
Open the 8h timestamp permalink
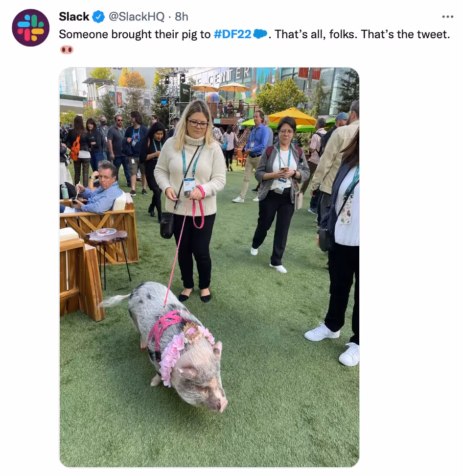pyautogui.click(x=182, y=17)
